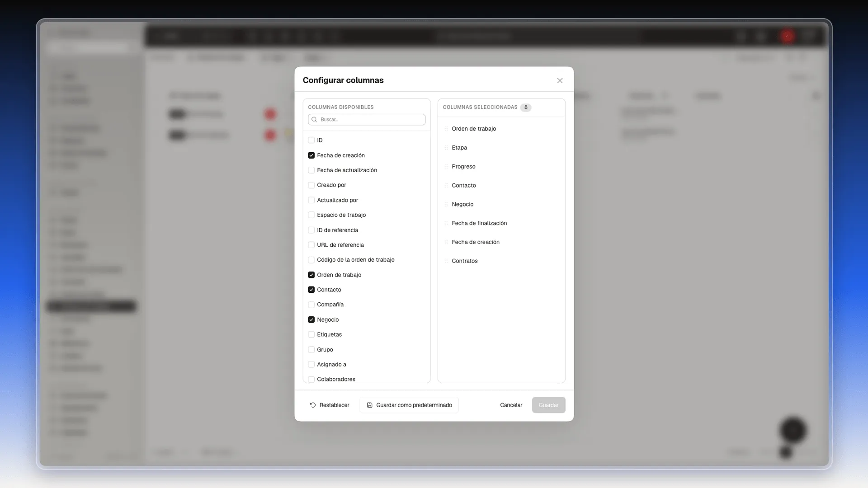Screen dimensions: 868x488
Task: Check the Fecha de actualización checkbox
Action: [x=311, y=170]
